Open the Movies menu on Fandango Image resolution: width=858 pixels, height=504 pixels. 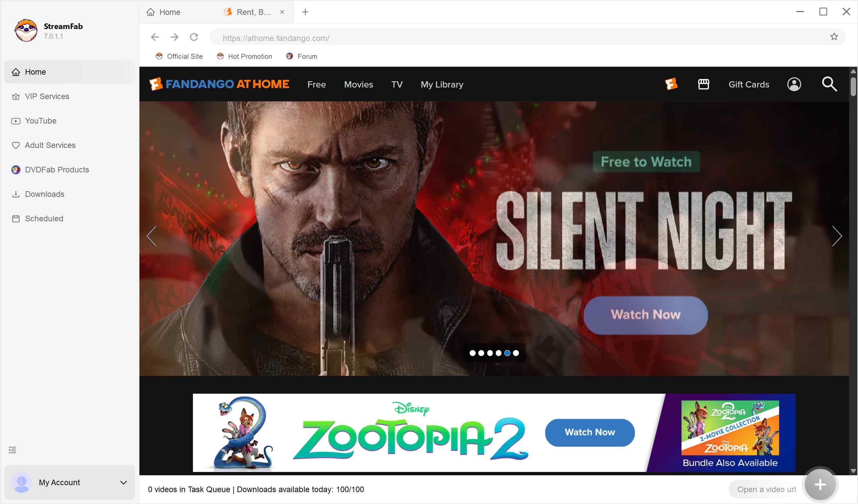point(358,85)
